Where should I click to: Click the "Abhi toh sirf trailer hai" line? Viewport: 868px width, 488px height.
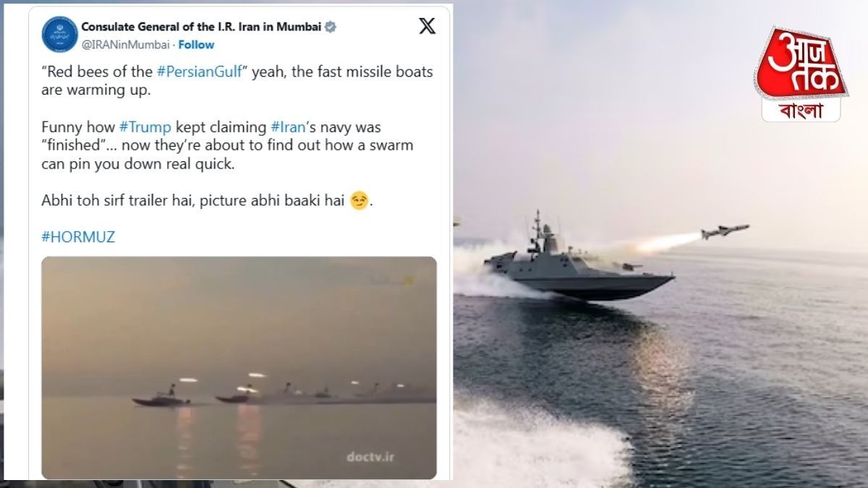point(194,202)
